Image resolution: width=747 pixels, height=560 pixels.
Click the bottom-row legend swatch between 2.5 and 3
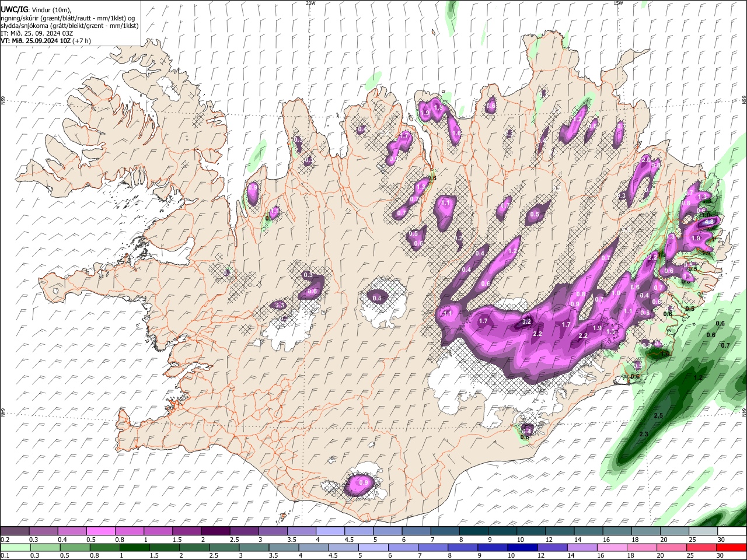[224, 548]
